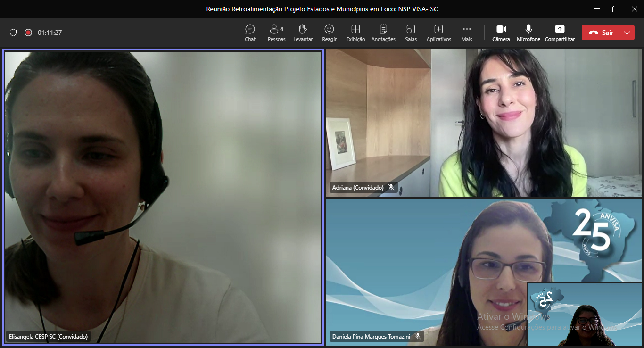Expand the arrow next to Sair

click(x=627, y=33)
